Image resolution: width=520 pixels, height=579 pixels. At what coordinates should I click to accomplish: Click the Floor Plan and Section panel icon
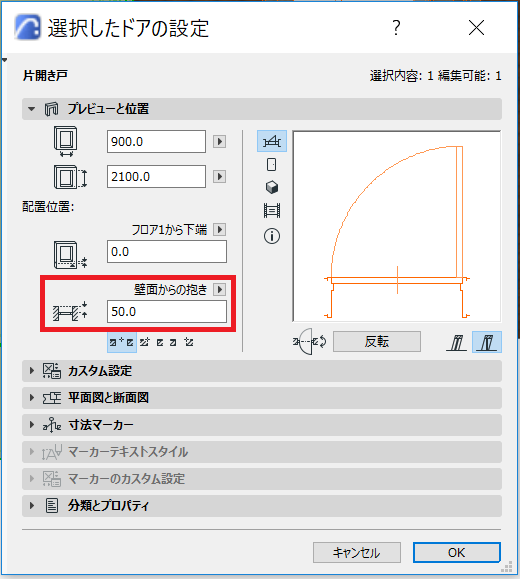pos(51,398)
